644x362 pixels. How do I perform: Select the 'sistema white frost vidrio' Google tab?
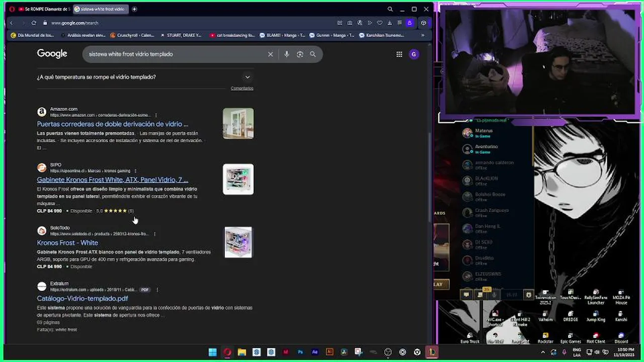pos(101,9)
